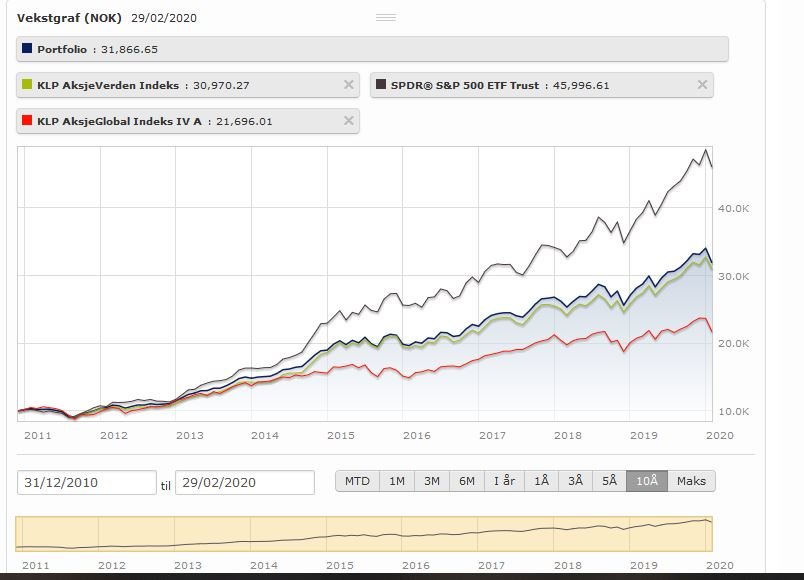Click the 30.0K axis label
The width and height of the screenshot is (804, 580).
coord(733,276)
